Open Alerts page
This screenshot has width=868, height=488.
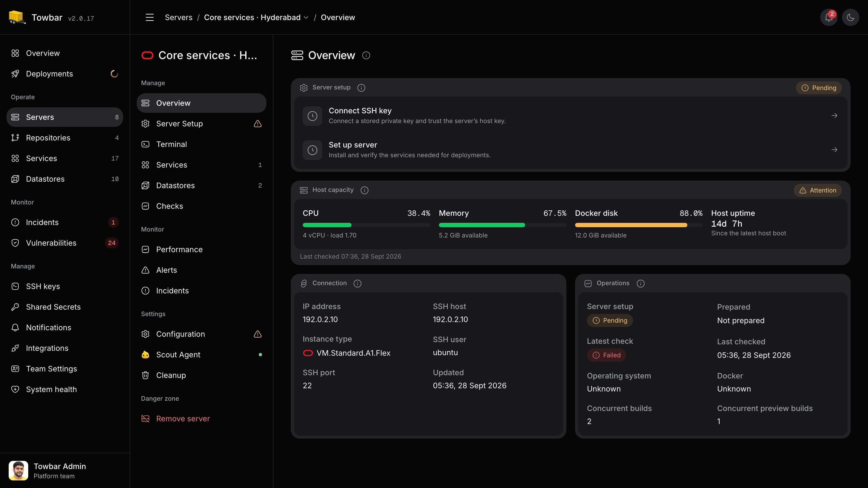click(201, 270)
